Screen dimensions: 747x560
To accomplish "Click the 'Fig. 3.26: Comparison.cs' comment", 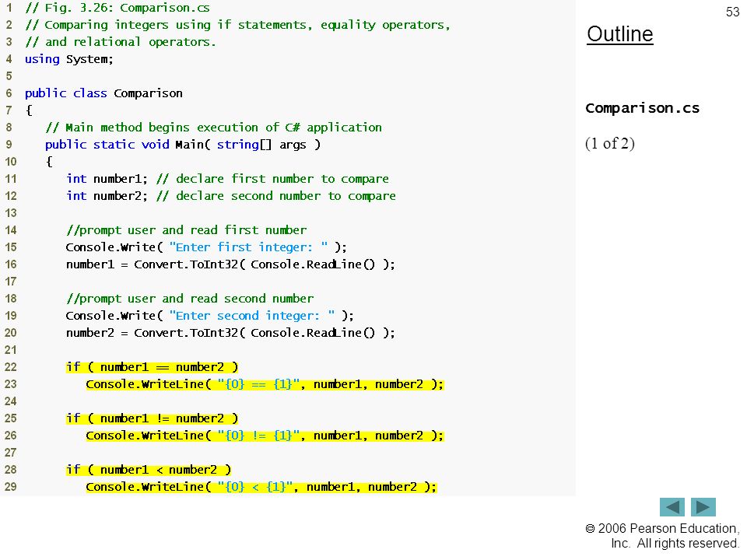I will coord(117,8).
